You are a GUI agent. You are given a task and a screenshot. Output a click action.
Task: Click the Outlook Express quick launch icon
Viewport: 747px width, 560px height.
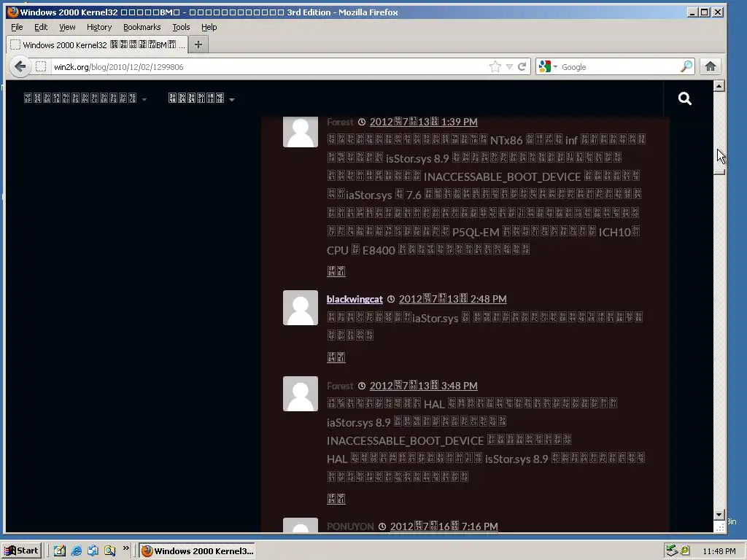point(93,551)
